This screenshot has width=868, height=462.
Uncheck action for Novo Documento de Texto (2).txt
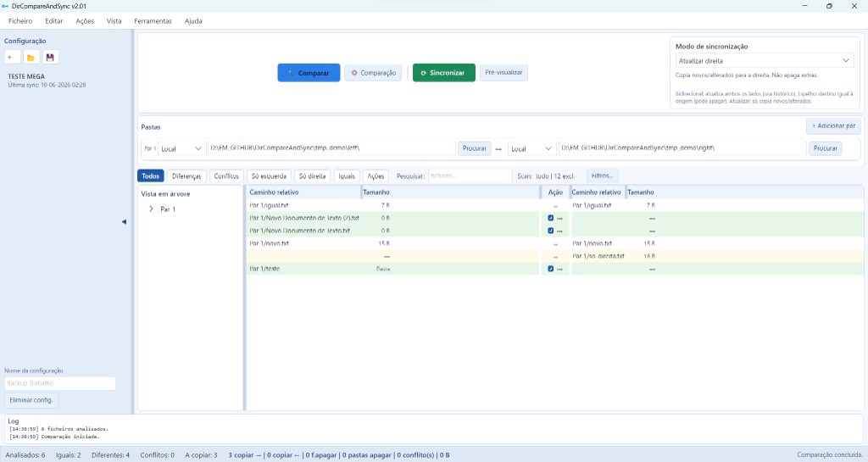550,218
